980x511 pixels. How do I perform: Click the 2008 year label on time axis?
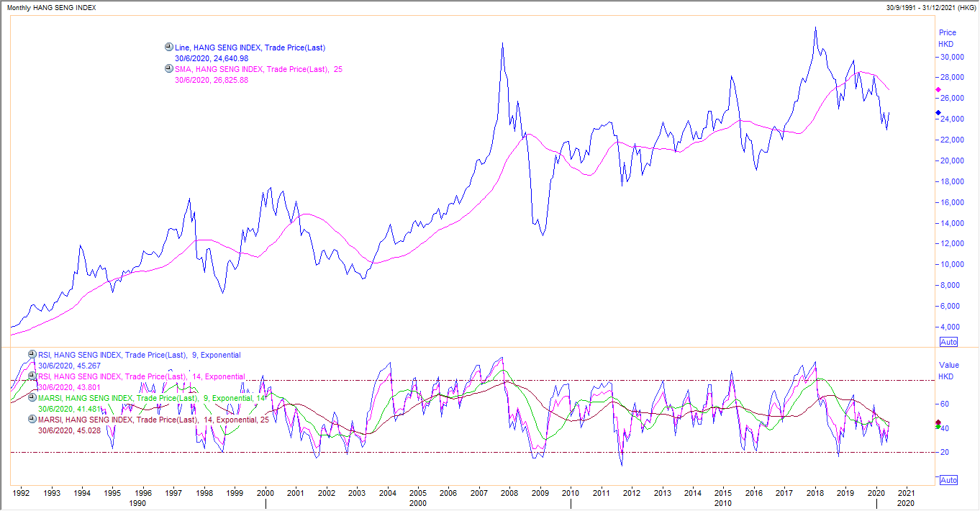point(509,494)
